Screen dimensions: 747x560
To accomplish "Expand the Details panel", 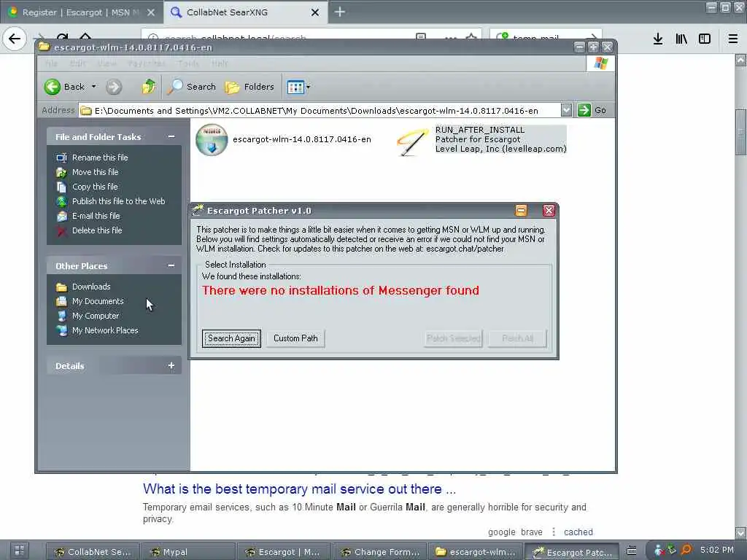I will 171,366.
